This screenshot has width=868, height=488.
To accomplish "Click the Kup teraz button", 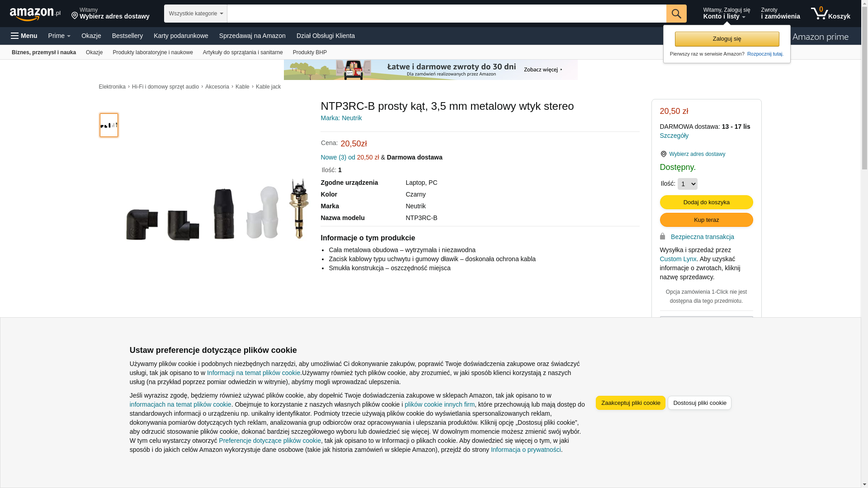I will pyautogui.click(x=706, y=220).
